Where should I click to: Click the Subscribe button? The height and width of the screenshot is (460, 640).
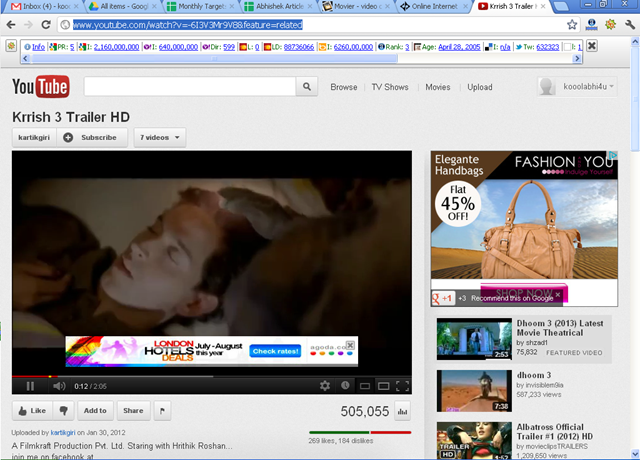[x=92, y=138]
